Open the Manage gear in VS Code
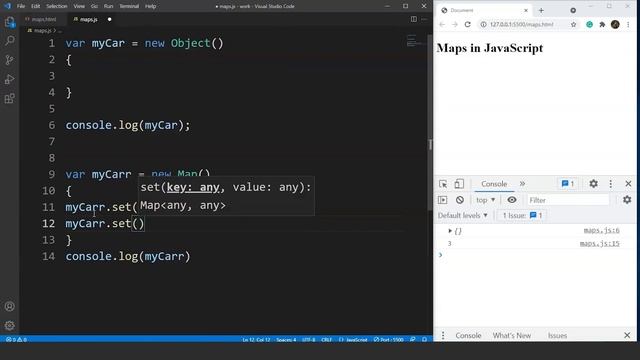The height and width of the screenshot is (360, 640). [x=9, y=325]
